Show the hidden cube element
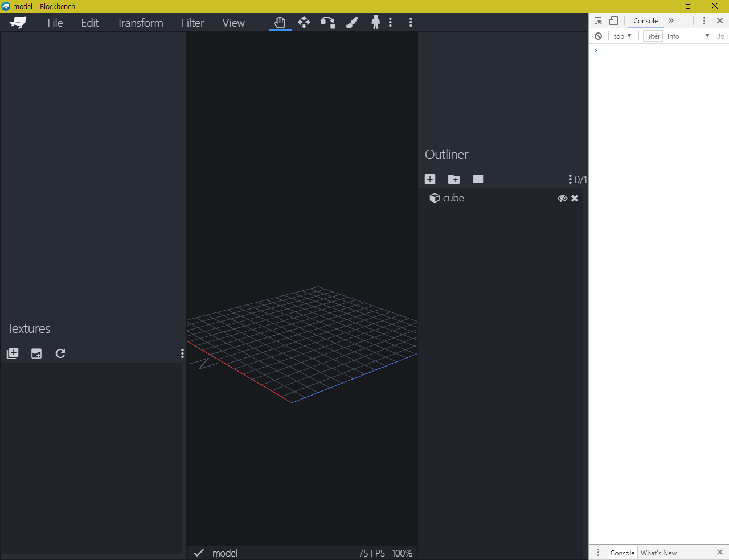 [x=562, y=198]
